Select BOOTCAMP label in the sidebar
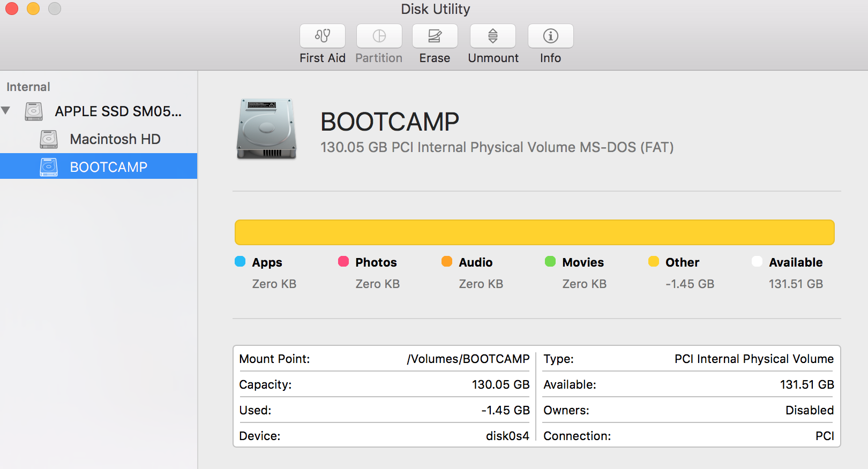Screen dimensions: 868x469 click(x=108, y=167)
